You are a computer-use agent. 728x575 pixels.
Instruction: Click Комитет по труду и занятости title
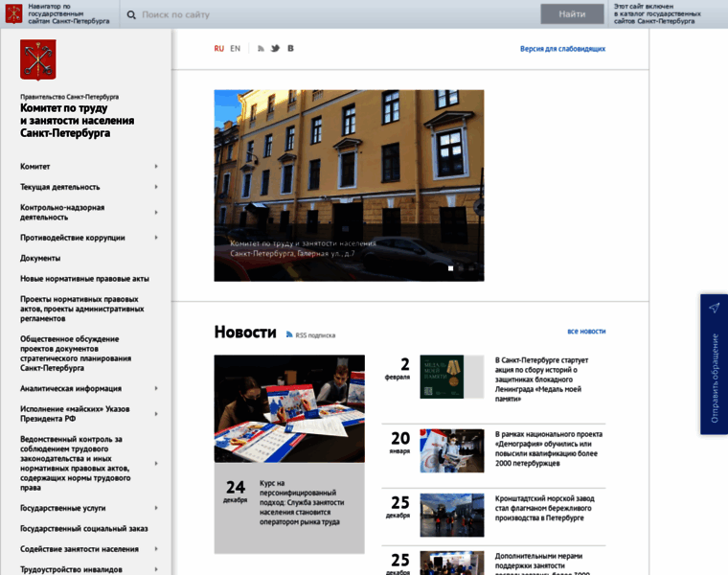pos(77,121)
